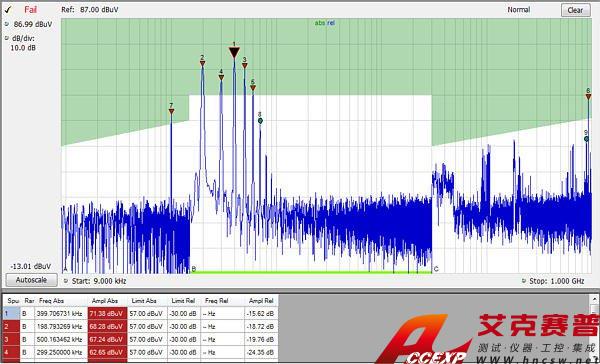Screen dimensions: 600x364
Task: Select spur marker 3 on the trace
Action: coord(245,65)
